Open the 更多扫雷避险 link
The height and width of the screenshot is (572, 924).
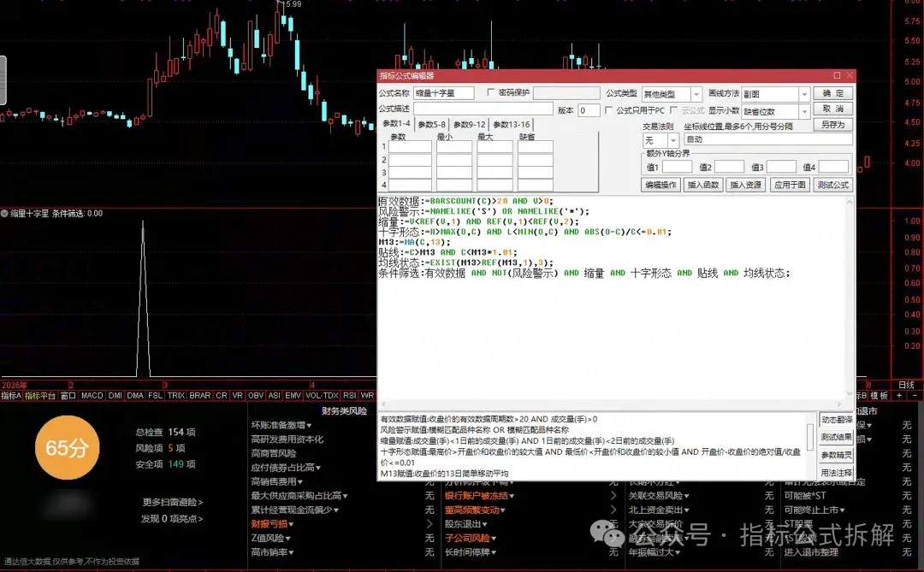(x=172, y=502)
